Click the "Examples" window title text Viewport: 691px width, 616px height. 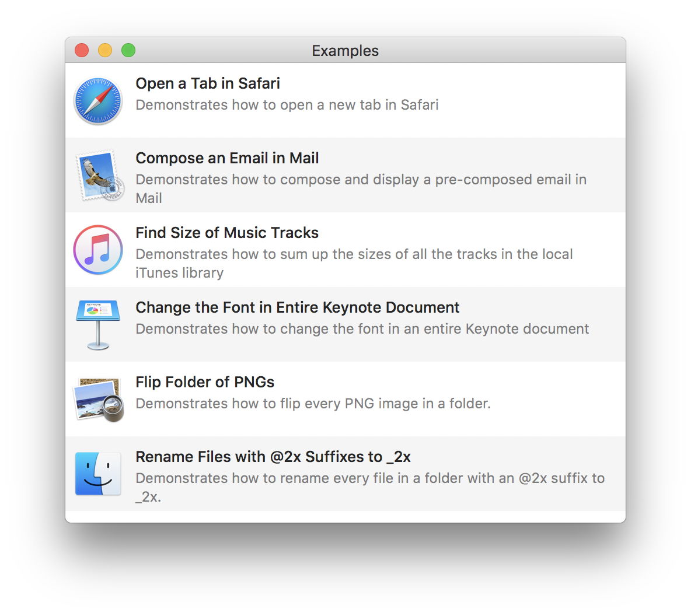345,51
